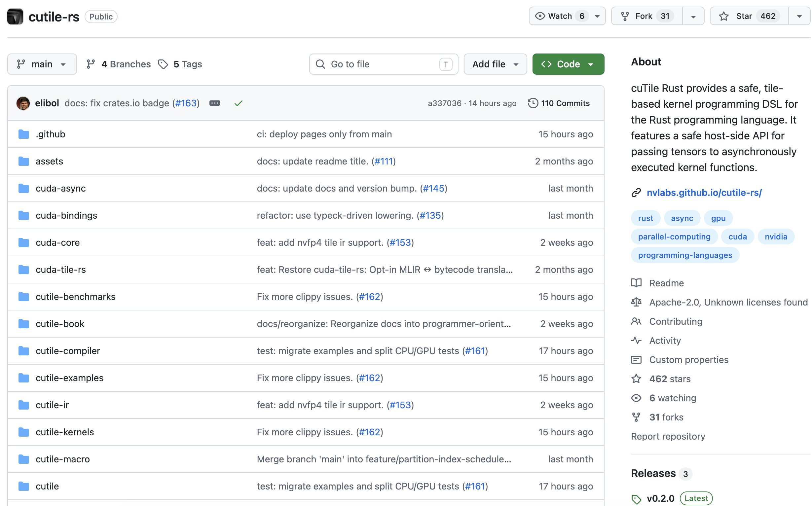The height and width of the screenshot is (506, 812).
Task: Open the .github folder icon
Action: 24,134
